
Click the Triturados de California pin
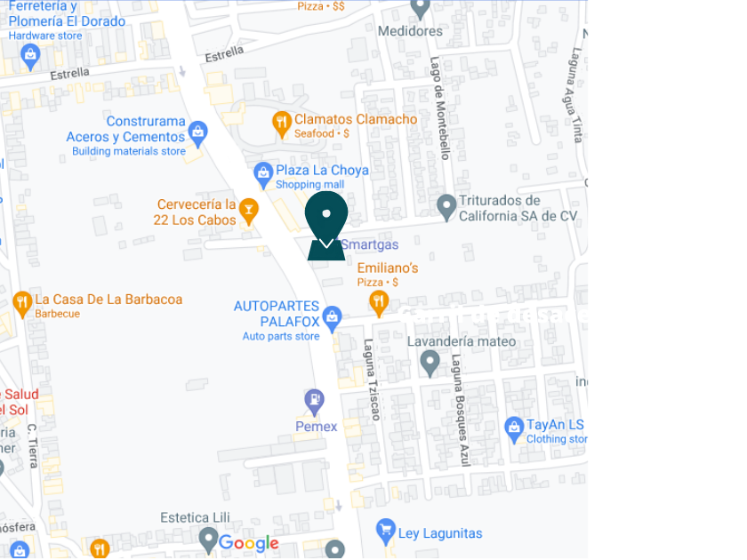click(x=446, y=207)
